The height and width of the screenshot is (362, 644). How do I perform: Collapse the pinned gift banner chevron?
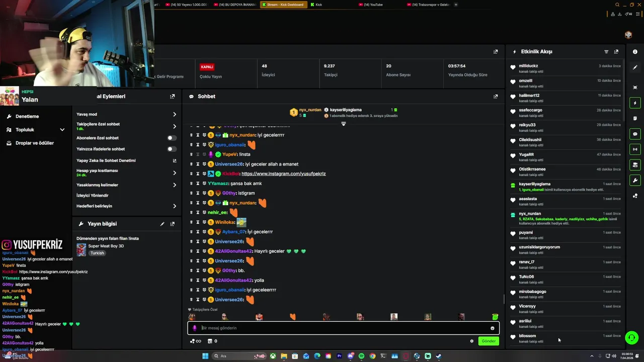pos(344,124)
